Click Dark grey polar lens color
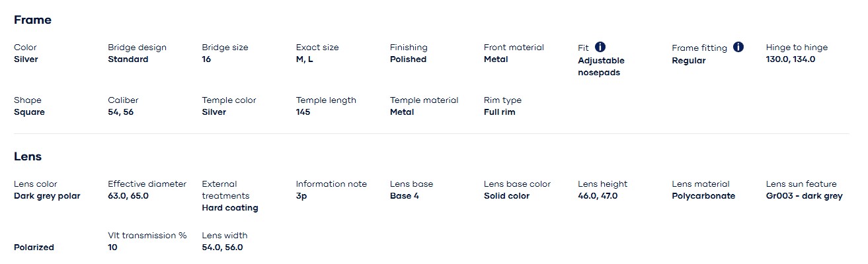The image size is (868, 264). click(47, 196)
